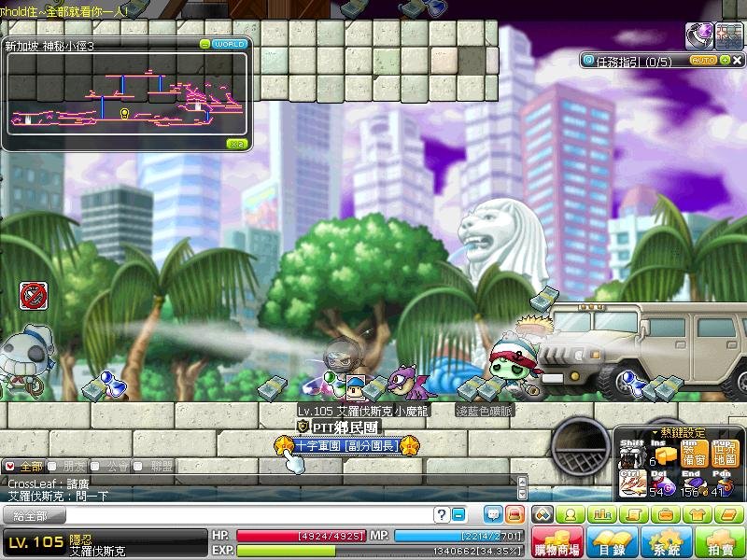Use the Shift hotkey skill slot

tap(633, 455)
